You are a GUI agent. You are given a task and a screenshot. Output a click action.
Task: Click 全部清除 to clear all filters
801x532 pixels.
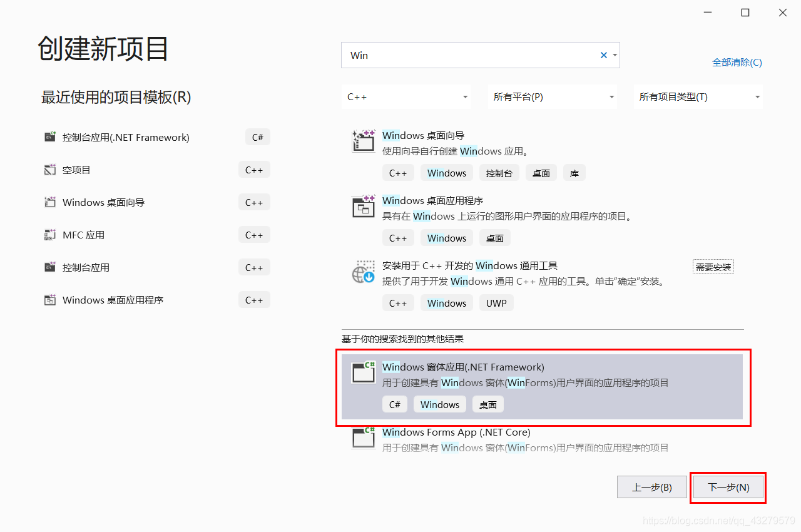[x=737, y=63]
